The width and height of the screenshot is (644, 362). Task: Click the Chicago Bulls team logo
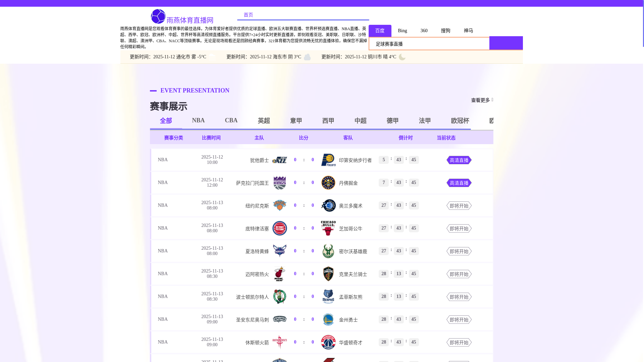click(328, 228)
